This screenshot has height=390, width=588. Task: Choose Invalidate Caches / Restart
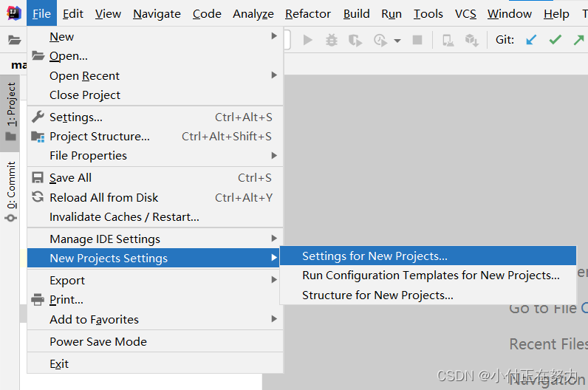pyautogui.click(x=124, y=216)
